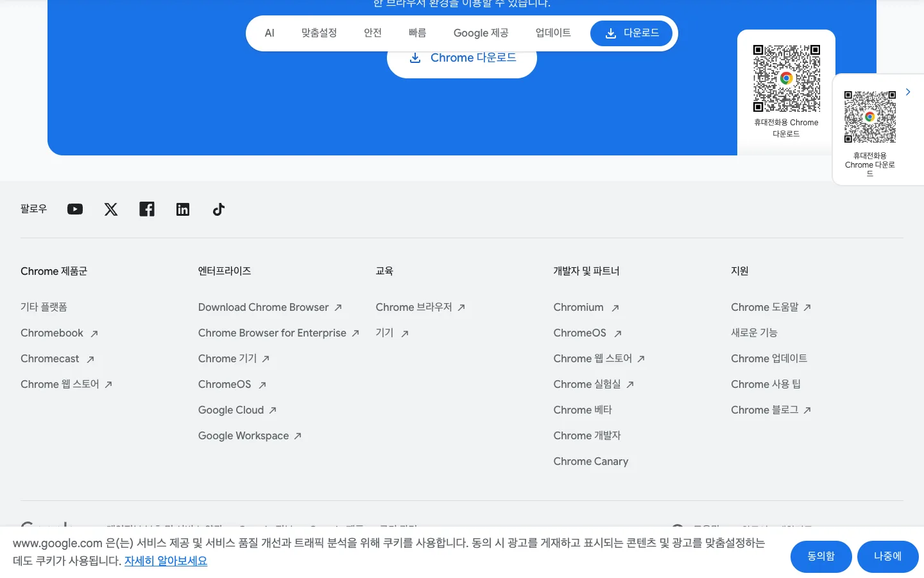Click external arrow beside Download Chrome Browser

click(338, 308)
